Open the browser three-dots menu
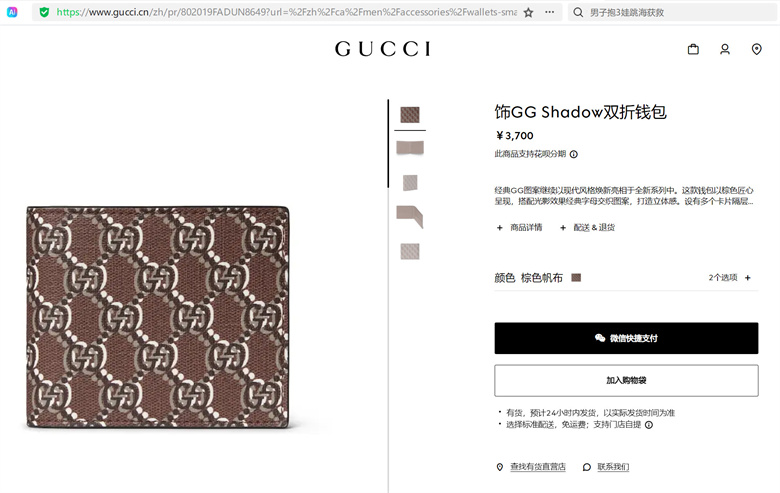Image resolution: width=780 pixels, height=493 pixels. pyautogui.click(x=549, y=12)
